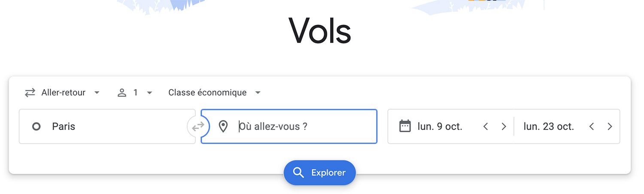Open the calendar icon for dates
This screenshot has width=644, height=194.
click(x=405, y=126)
